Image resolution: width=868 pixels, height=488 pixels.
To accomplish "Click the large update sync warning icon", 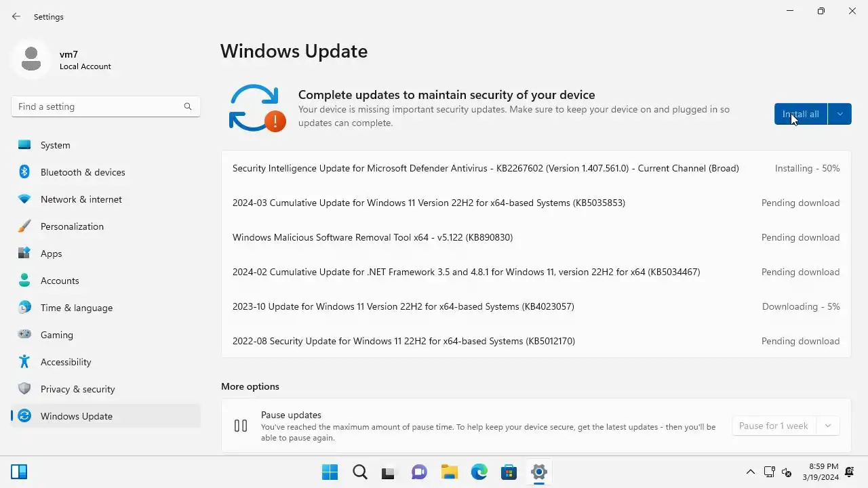I will coord(257,108).
